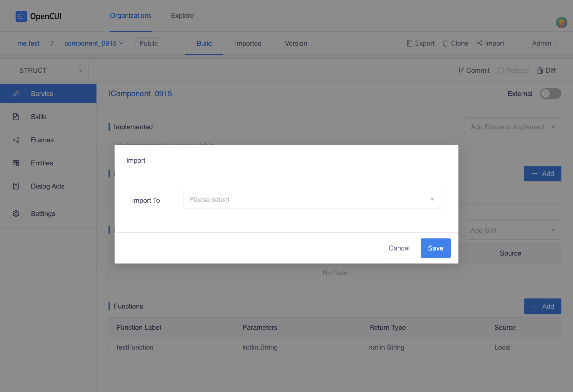Screen dimensions: 573x392
Task: Click the user avatar in top right
Action: (x=561, y=22)
